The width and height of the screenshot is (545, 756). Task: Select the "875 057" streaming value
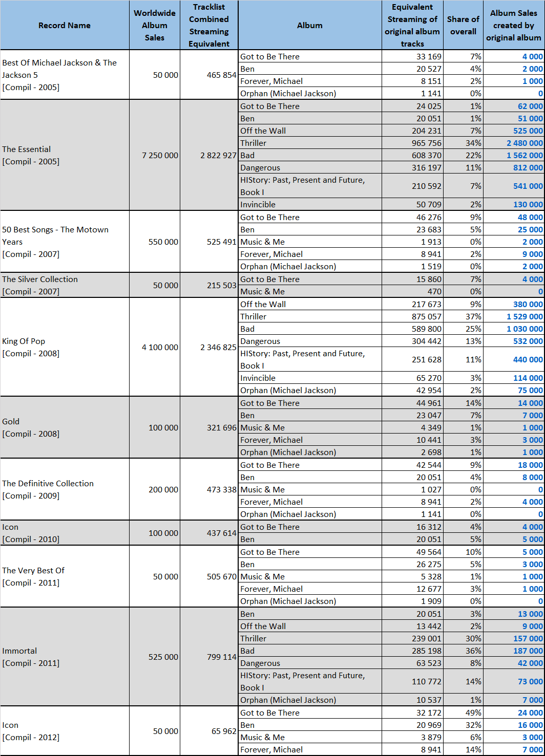pos(426,316)
